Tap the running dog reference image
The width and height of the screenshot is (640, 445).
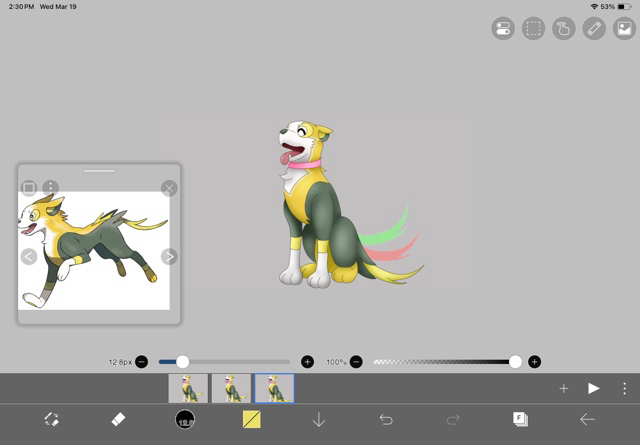[94, 251]
